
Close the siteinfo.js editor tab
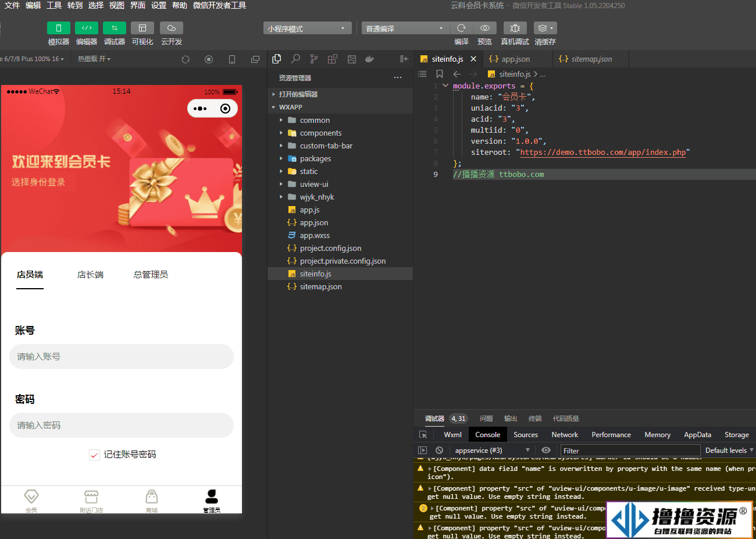click(x=473, y=59)
